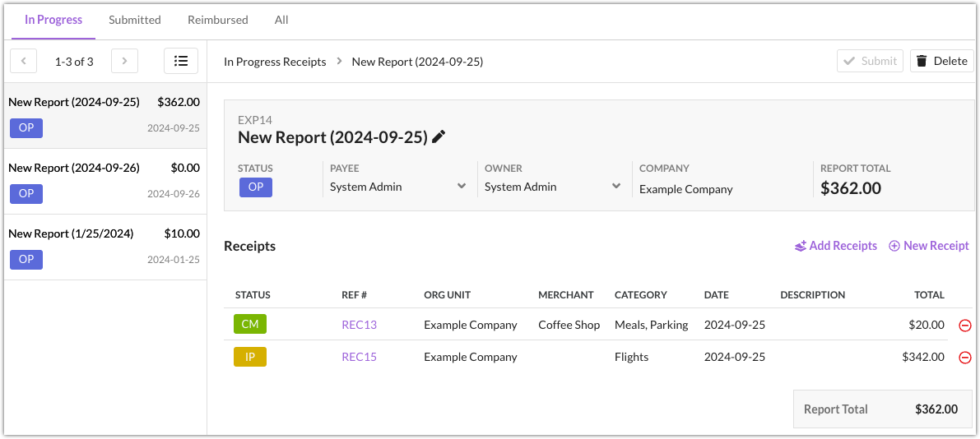980x439 pixels.
Task: Select New Report (2024-09-26) in the list
Action: point(105,181)
